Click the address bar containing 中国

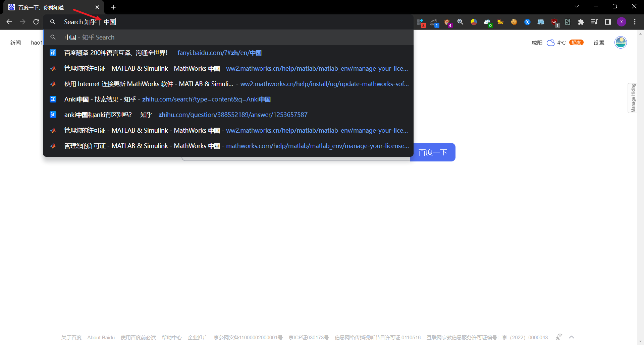click(x=228, y=22)
